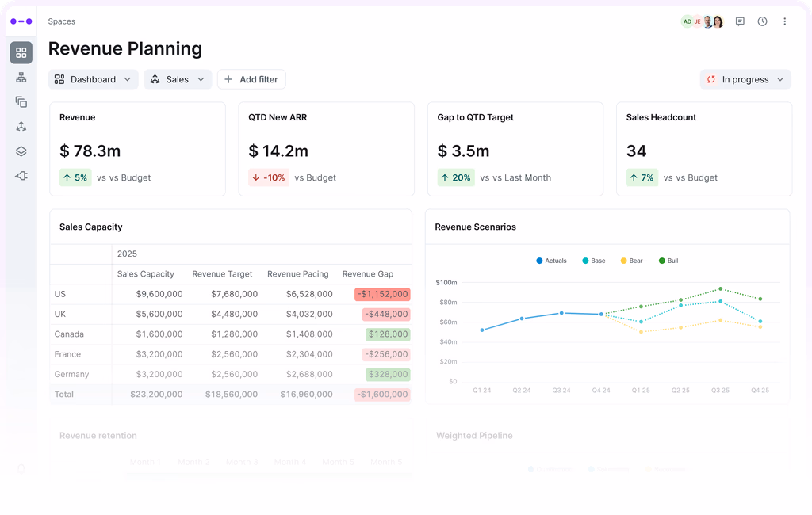This screenshot has height=515, width=812.
Task: Click the AD user avatar
Action: click(688, 21)
